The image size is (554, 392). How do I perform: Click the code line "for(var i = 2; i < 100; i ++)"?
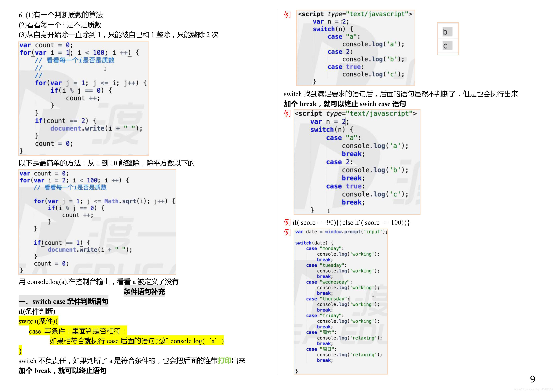(x=74, y=180)
